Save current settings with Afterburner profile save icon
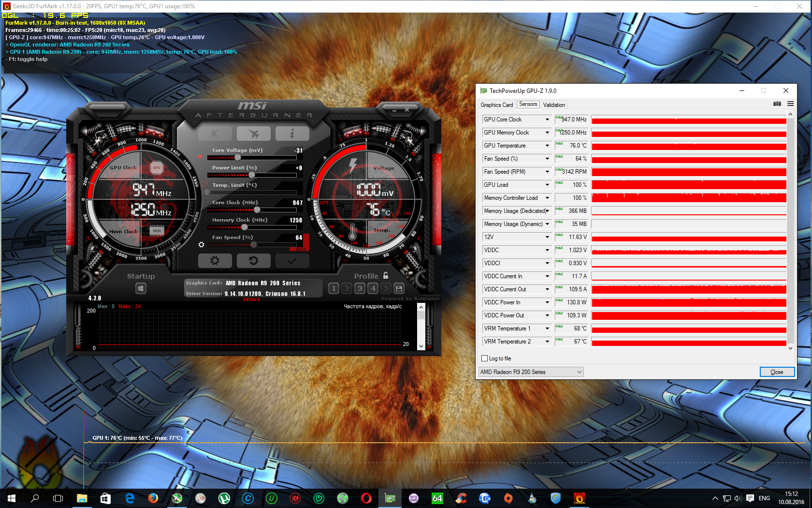Image resolution: width=812 pixels, height=508 pixels. click(x=399, y=288)
